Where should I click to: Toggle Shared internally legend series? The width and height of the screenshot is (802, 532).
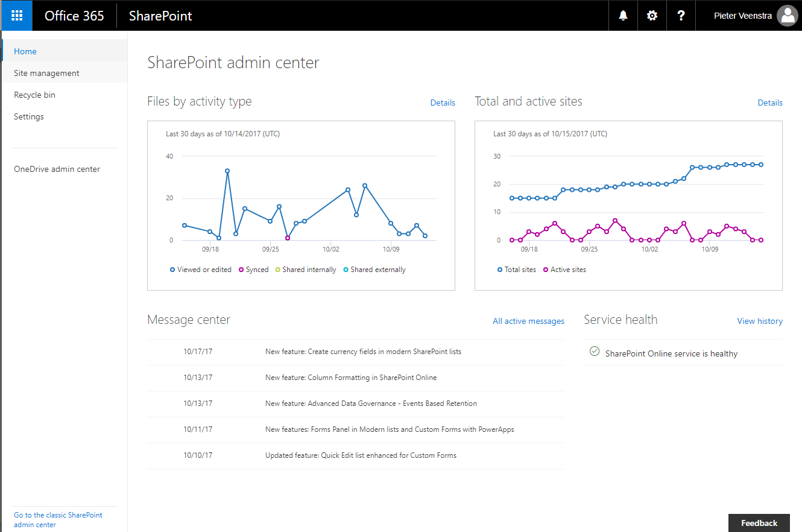306,270
